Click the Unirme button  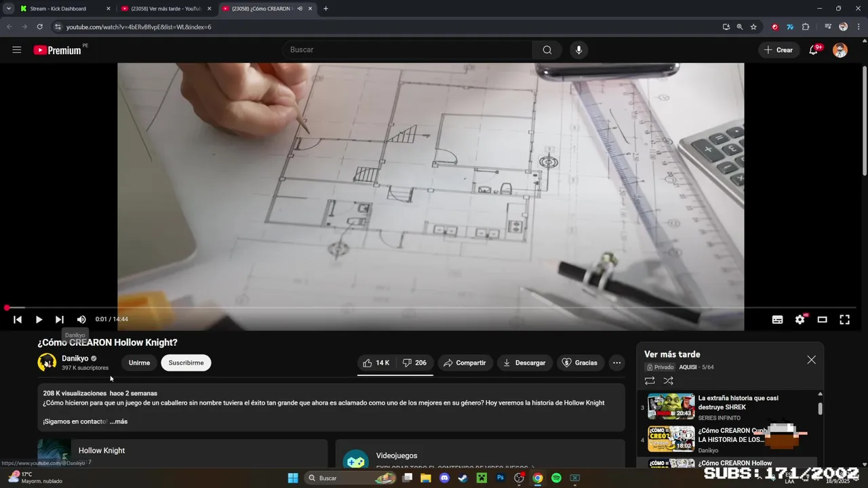tap(139, 363)
